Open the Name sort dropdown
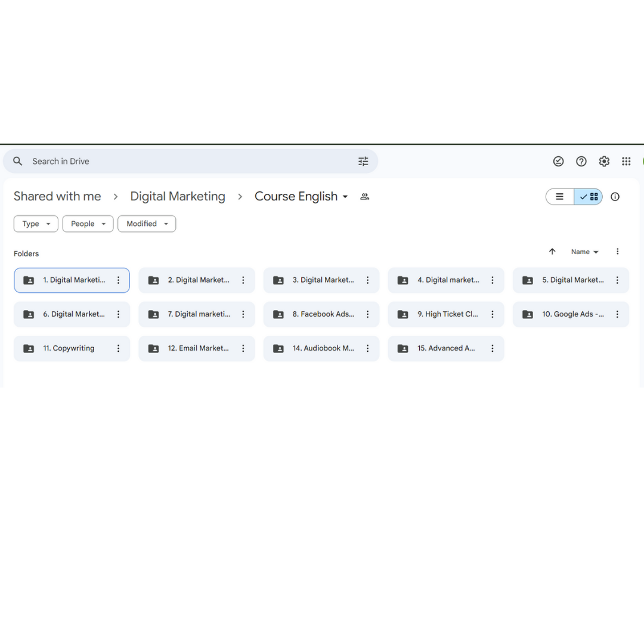Viewport: 644px width, 644px height. click(x=584, y=252)
